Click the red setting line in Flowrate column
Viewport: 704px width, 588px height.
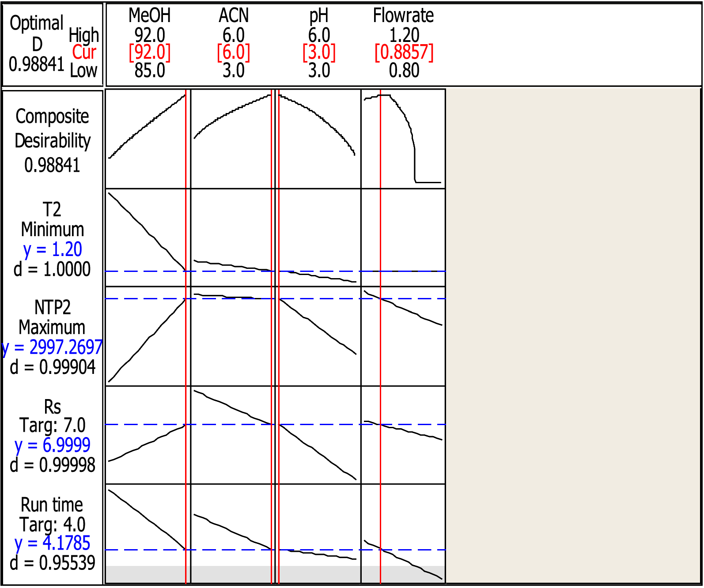pyautogui.click(x=380, y=335)
